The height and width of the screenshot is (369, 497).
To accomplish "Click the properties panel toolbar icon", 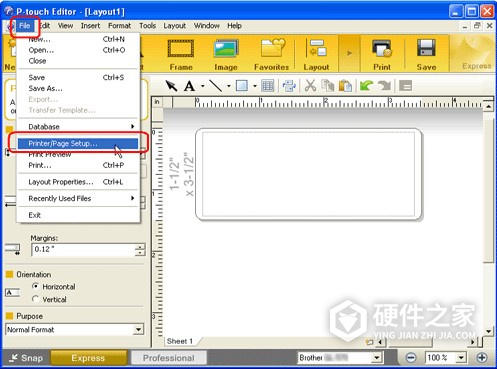I will 405,86.
